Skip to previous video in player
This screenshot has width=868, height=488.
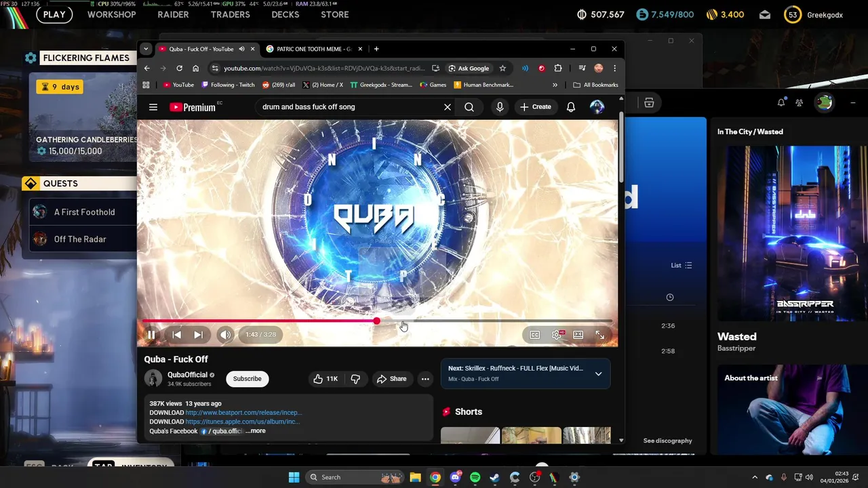[176, 335]
